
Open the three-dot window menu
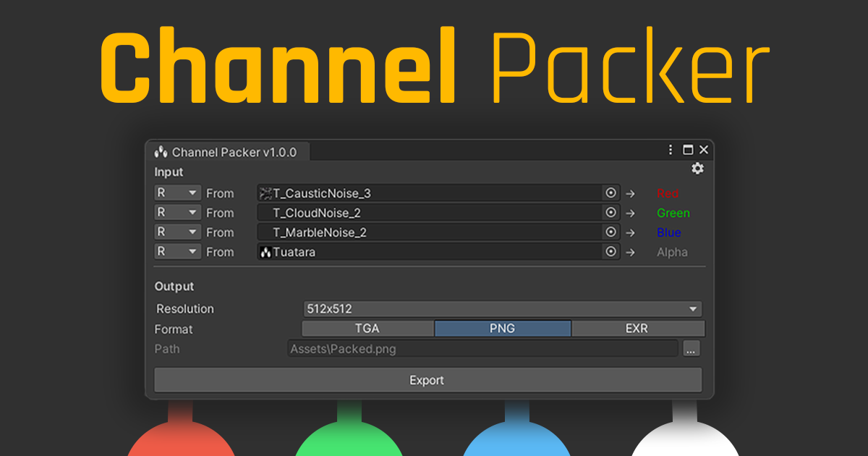click(x=669, y=150)
